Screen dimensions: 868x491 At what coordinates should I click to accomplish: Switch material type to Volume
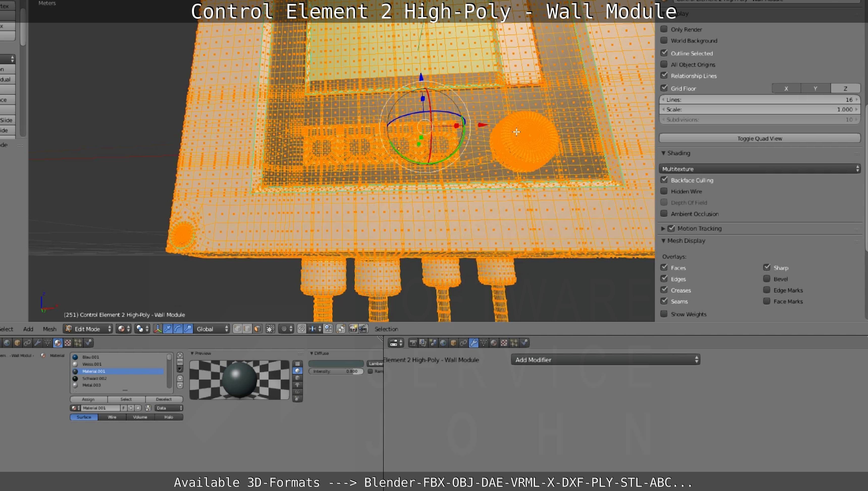coord(140,417)
